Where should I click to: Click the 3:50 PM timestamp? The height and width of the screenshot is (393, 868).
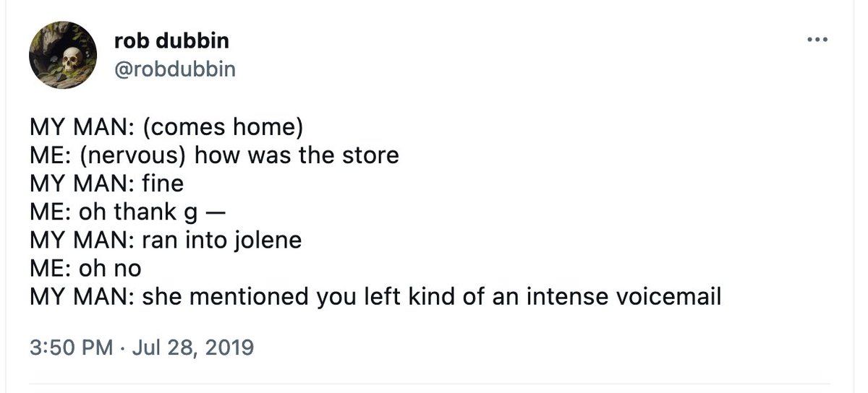click(72, 347)
